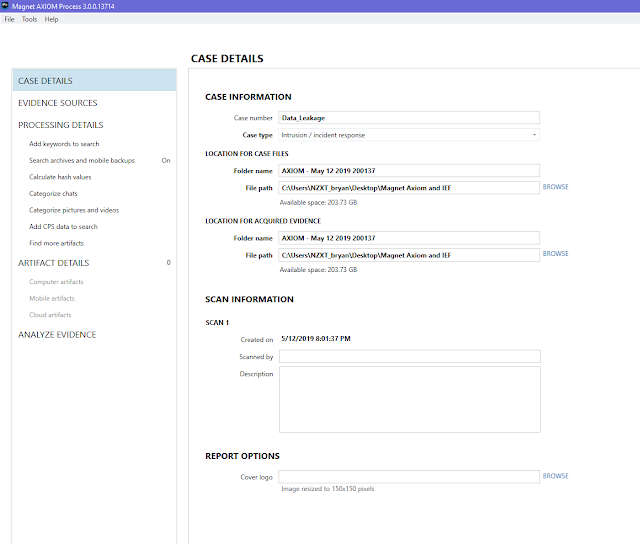Open Add CPS data to search
This screenshot has height=544, width=640.
click(x=63, y=226)
